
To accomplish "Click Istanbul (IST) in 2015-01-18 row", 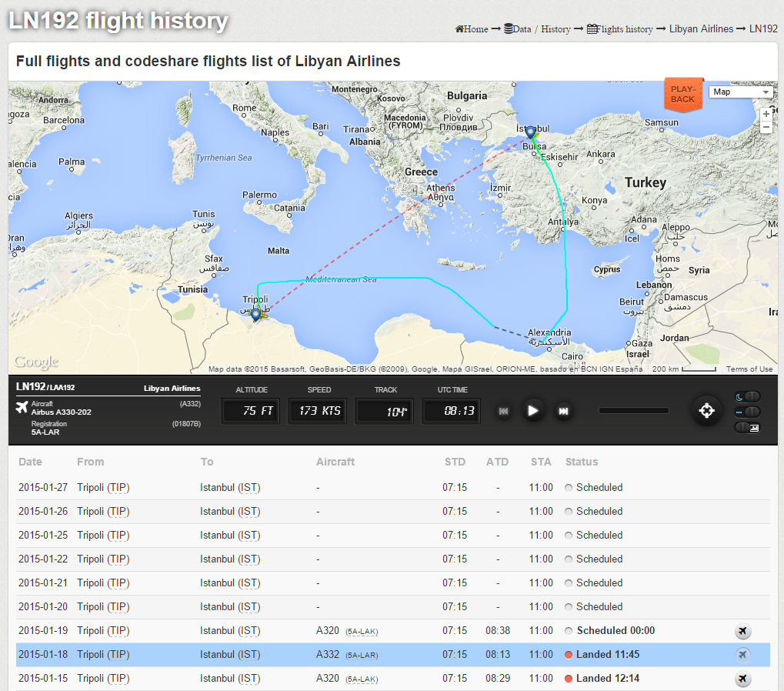I will [x=230, y=655].
